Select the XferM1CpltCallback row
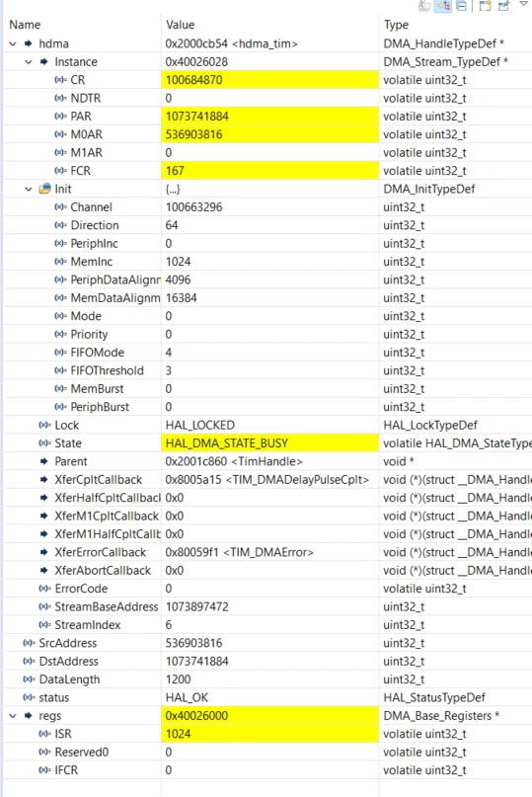The image size is (532, 797). pyautogui.click(x=267, y=516)
